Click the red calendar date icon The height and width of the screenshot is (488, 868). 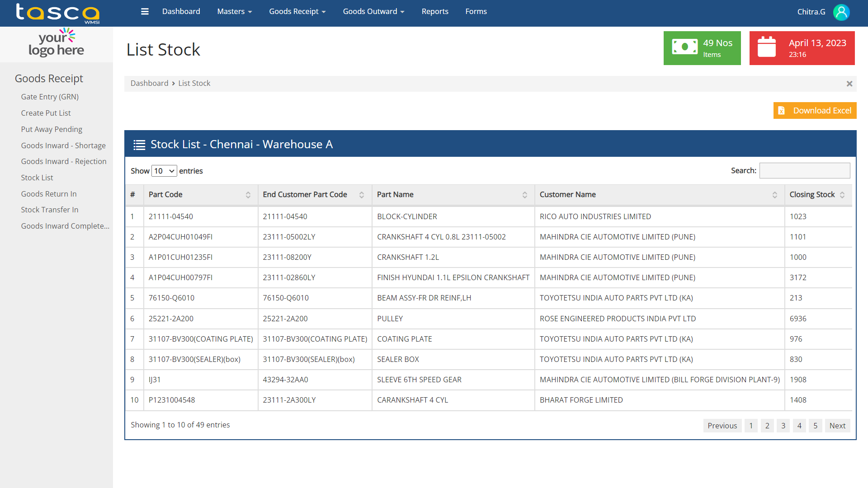[x=767, y=47]
